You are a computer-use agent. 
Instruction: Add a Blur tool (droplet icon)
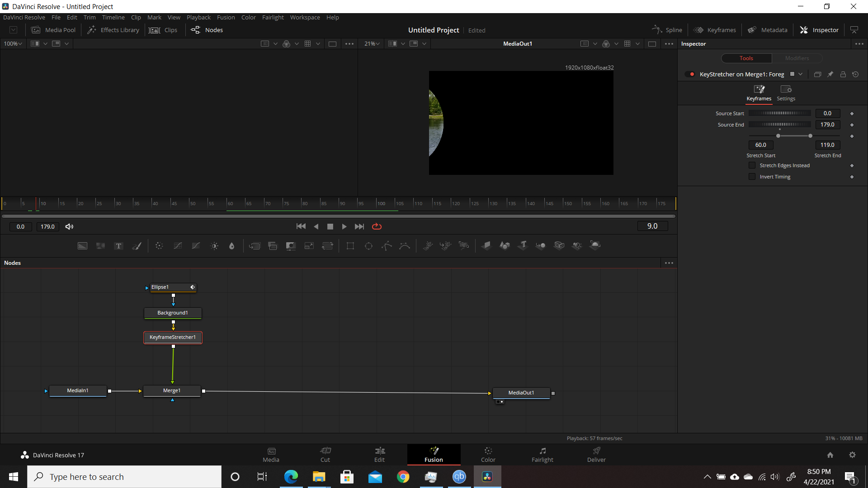(231, 246)
